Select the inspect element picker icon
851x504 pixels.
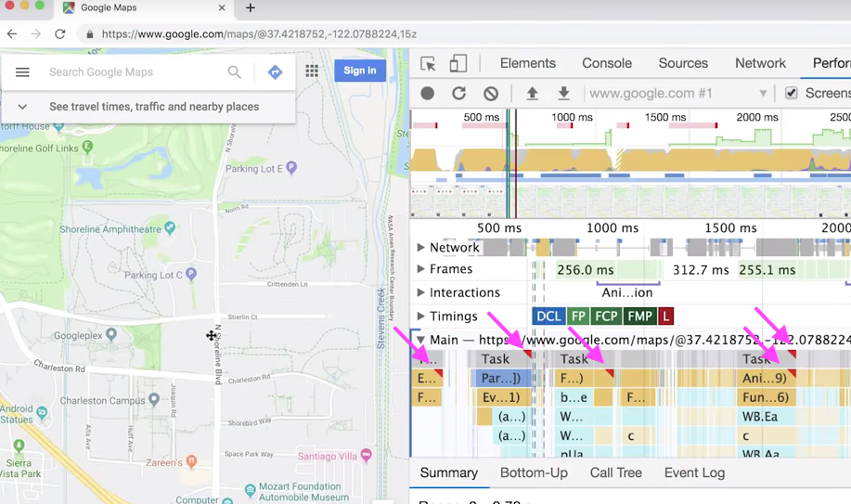428,63
